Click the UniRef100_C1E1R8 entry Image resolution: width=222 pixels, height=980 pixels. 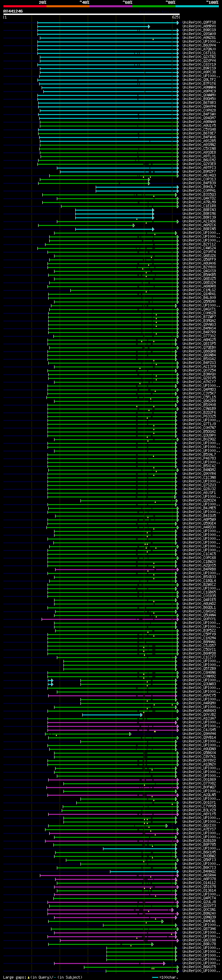(199, 206)
